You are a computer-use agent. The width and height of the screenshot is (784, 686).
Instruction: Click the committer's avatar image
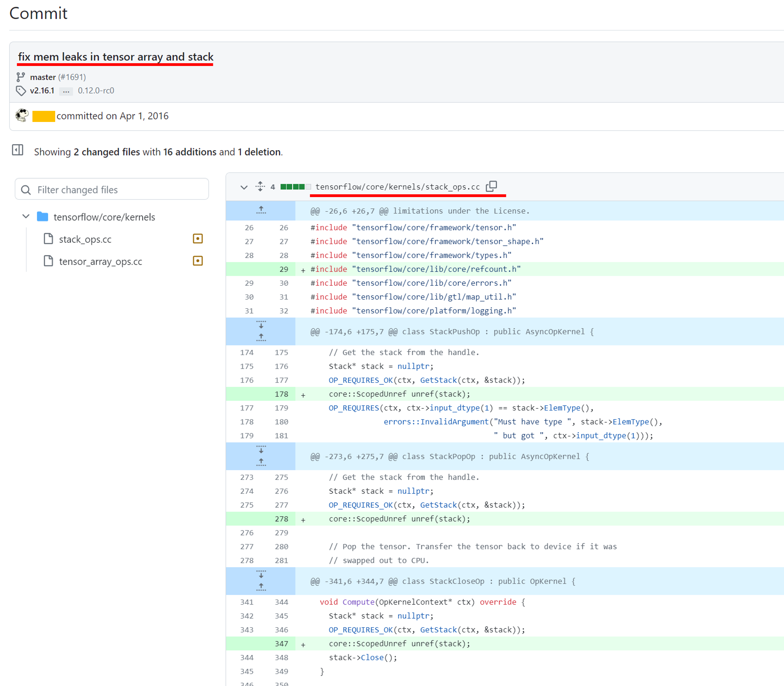point(22,115)
